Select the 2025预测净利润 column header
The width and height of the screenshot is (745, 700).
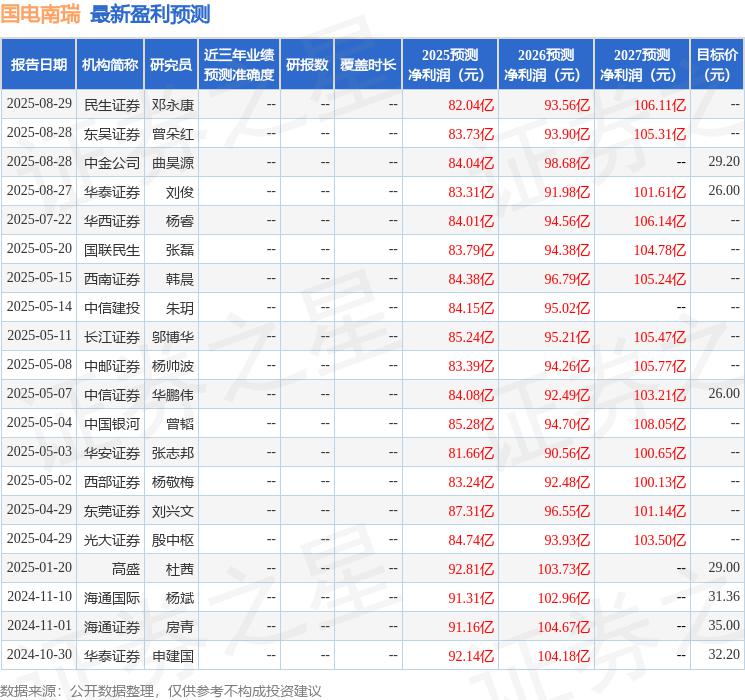(450, 65)
